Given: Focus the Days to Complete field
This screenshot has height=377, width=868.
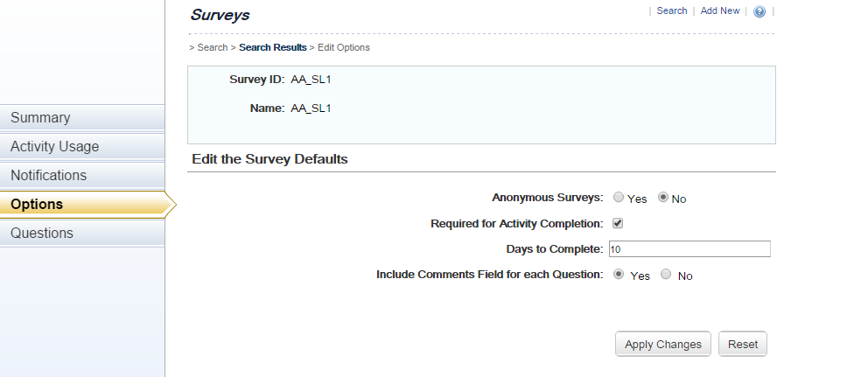Looking at the screenshot, I should (689, 249).
